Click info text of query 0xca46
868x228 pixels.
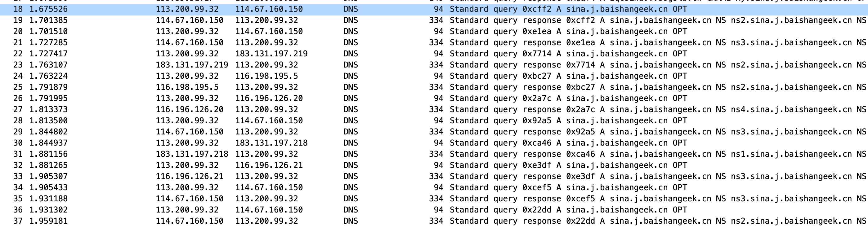568,143
